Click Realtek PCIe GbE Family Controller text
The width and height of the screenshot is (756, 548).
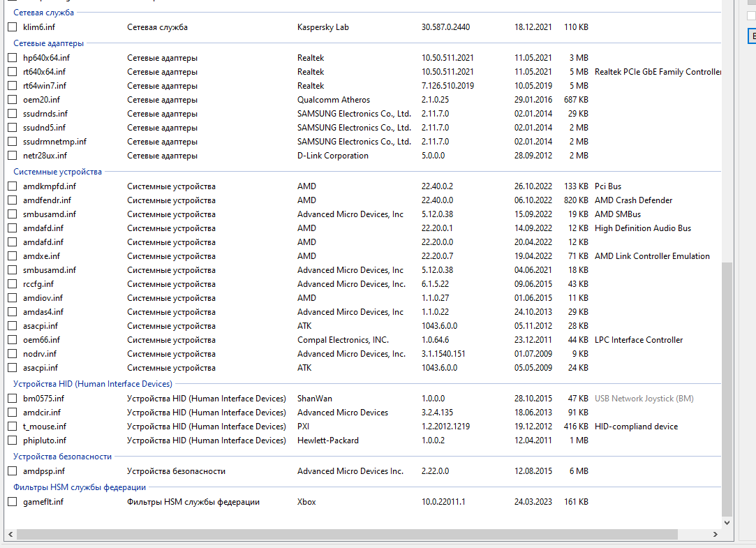coord(658,72)
